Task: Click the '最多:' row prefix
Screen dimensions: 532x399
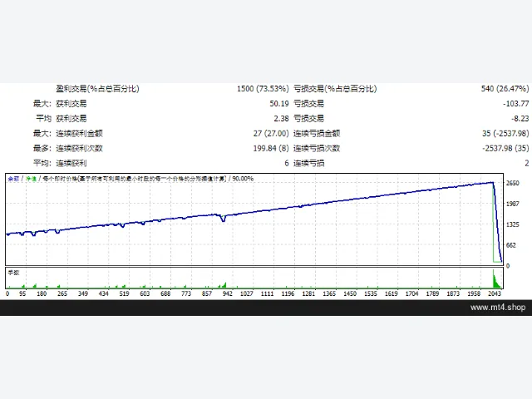Action: [x=42, y=148]
